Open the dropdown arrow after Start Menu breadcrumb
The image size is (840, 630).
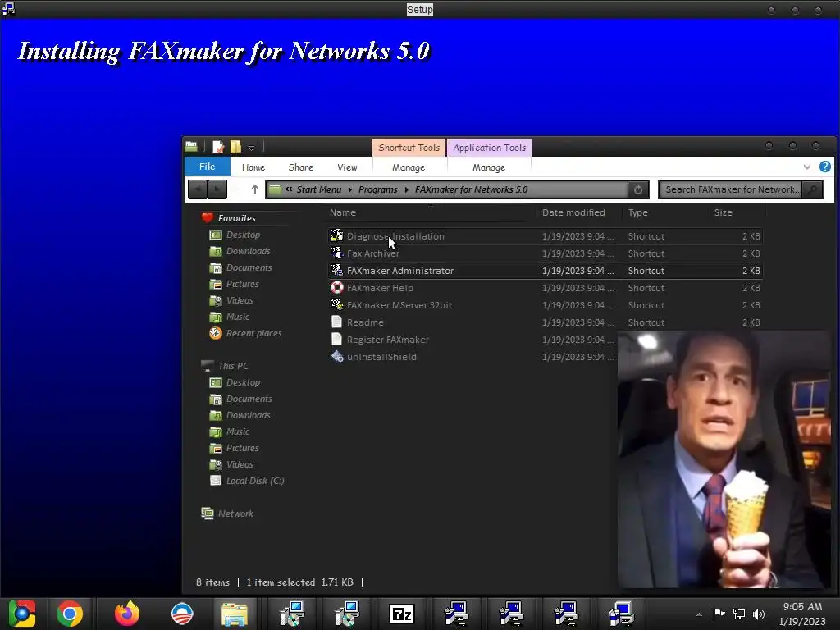[x=349, y=189]
